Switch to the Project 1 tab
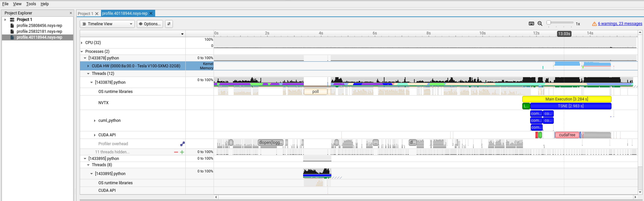This screenshot has height=201, width=644. 85,13
